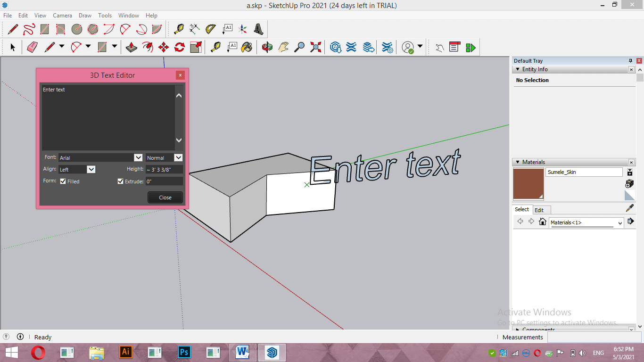Click Close in 3D Text Editor
This screenshot has width=644, height=362.
[x=165, y=197]
